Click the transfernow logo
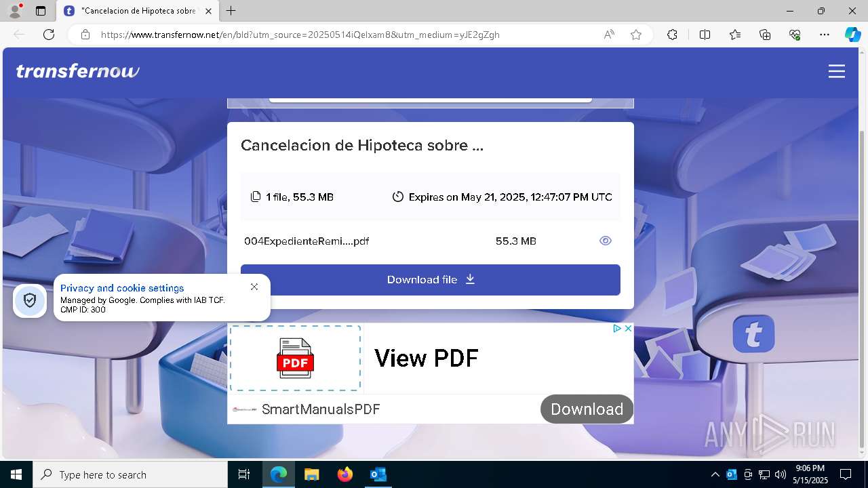 (77, 71)
